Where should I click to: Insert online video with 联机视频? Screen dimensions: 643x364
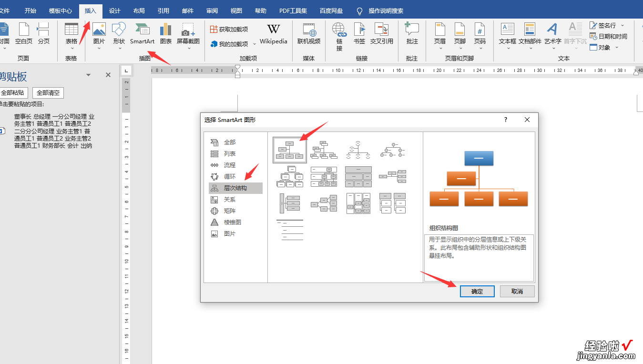coord(309,33)
